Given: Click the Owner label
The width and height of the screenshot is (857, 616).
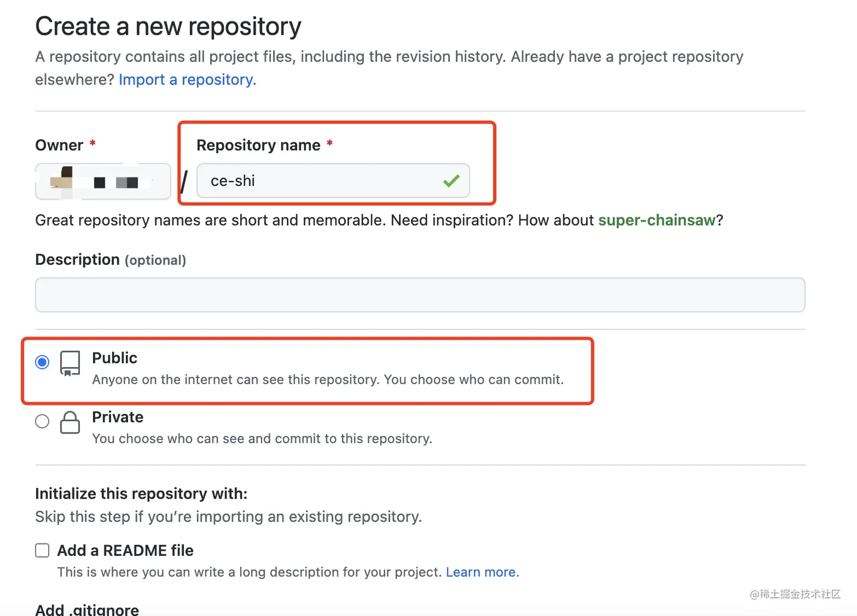Looking at the screenshot, I should pyautogui.click(x=59, y=146).
